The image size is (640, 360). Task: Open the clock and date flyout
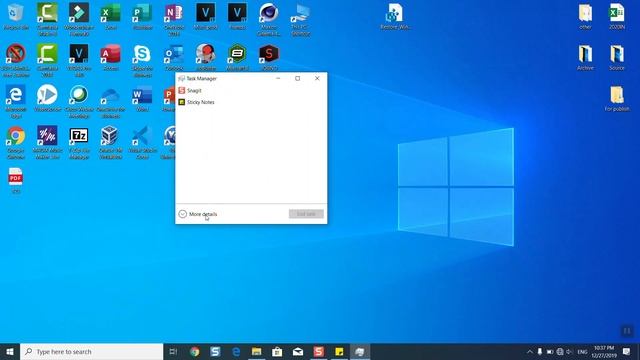(604, 351)
